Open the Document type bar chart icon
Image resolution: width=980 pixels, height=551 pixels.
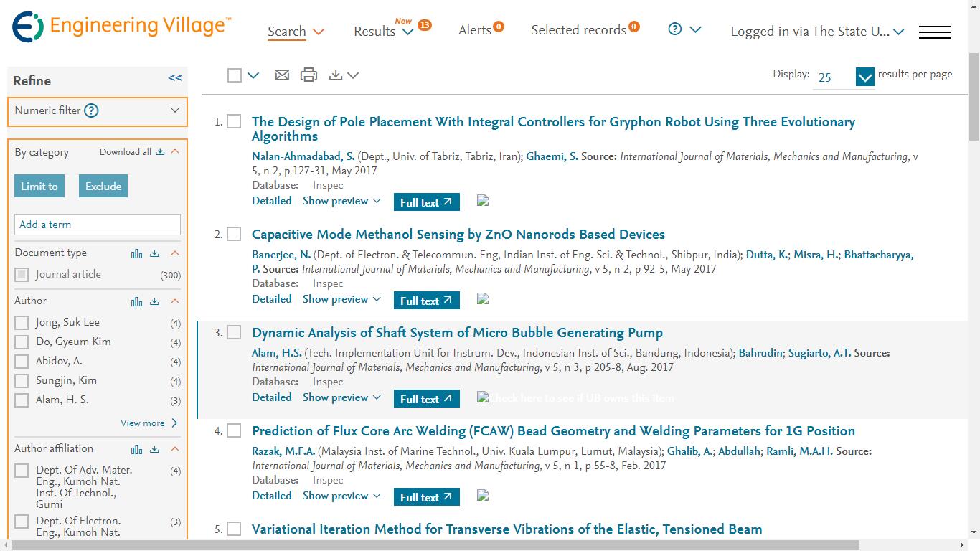point(136,253)
